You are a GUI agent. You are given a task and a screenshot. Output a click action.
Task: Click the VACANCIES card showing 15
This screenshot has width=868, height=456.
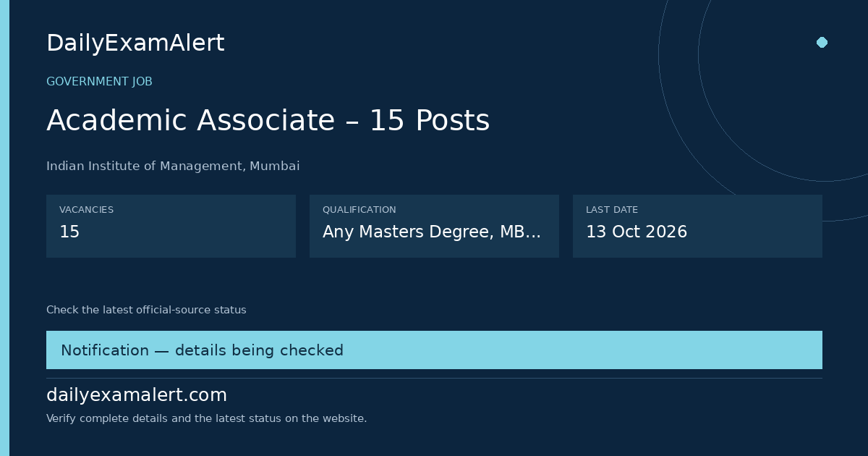[171, 226]
